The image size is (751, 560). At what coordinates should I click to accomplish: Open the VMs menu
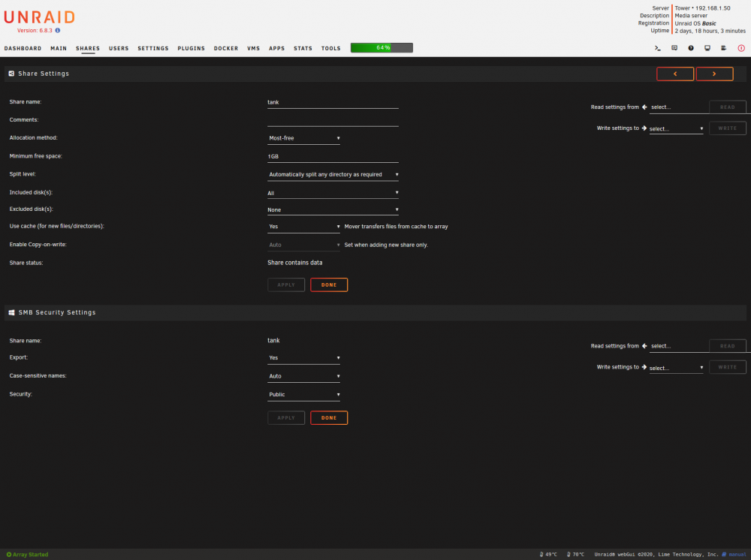pos(253,48)
